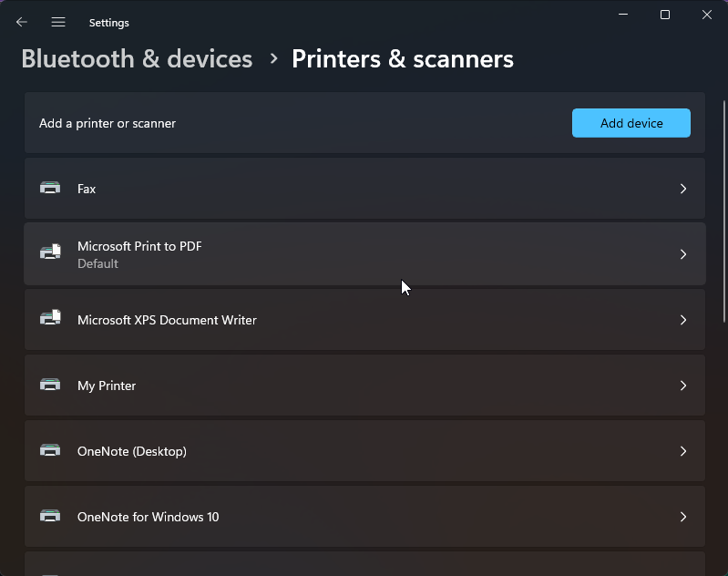
Task: Expand the OneNote (Desktop) chevron
Action: tap(683, 451)
